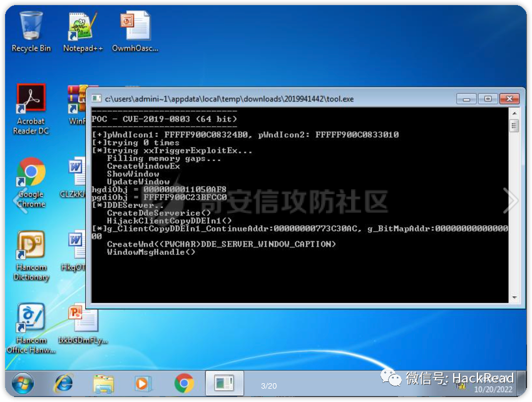Click the console scrollbar down arrow
The width and height of the screenshot is (532, 402).
pos(514,297)
